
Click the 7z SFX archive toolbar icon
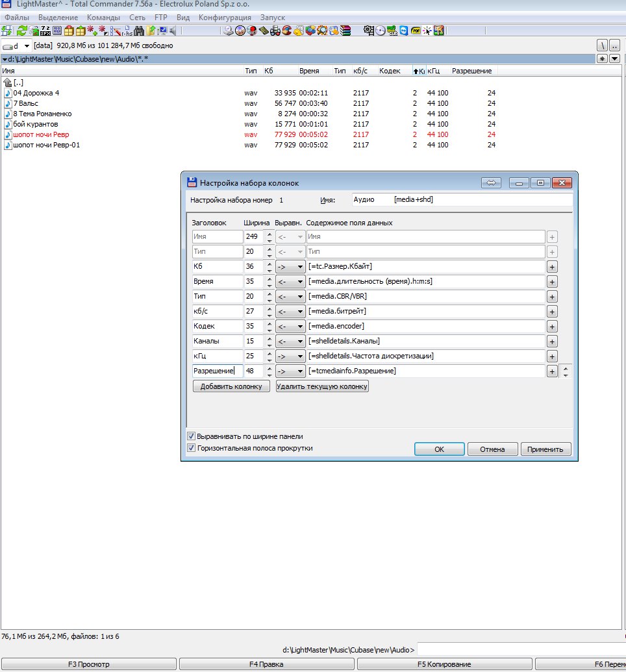(45, 31)
